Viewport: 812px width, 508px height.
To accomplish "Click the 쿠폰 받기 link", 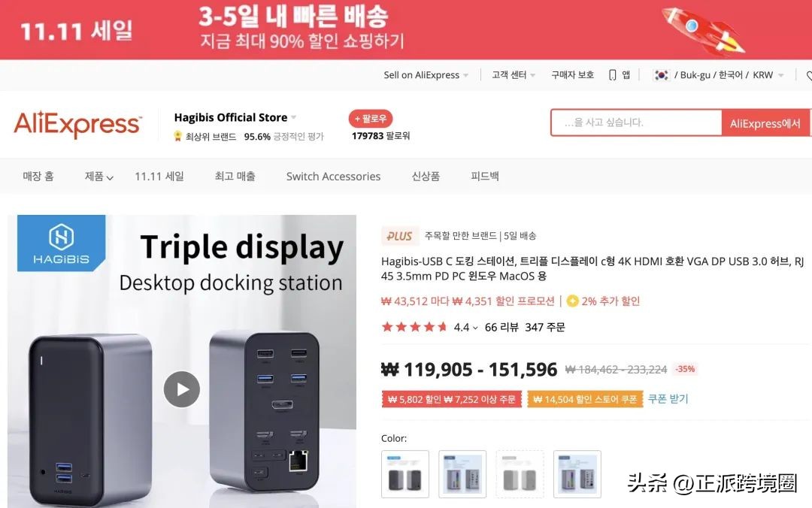I will [x=668, y=399].
